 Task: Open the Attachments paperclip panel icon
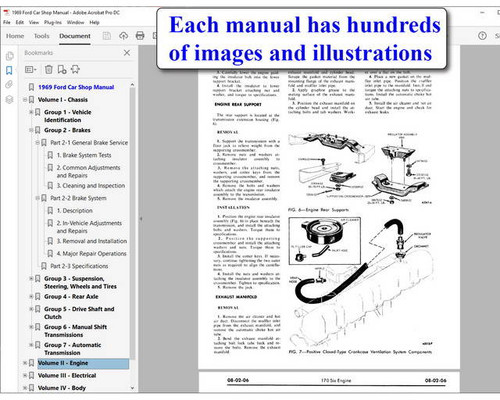(9, 85)
